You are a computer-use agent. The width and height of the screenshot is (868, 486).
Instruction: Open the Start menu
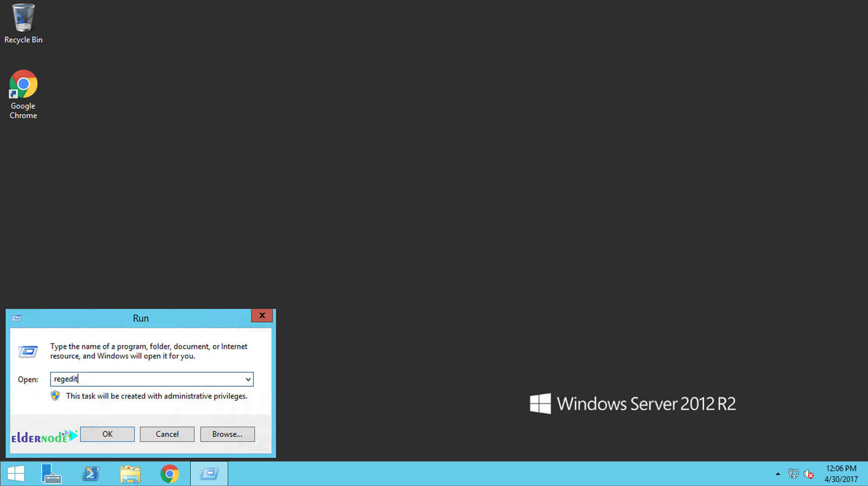tap(16, 474)
